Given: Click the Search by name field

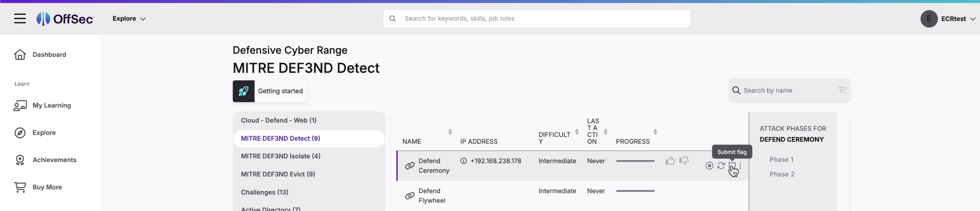Looking at the screenshot, I should (790, 90).
